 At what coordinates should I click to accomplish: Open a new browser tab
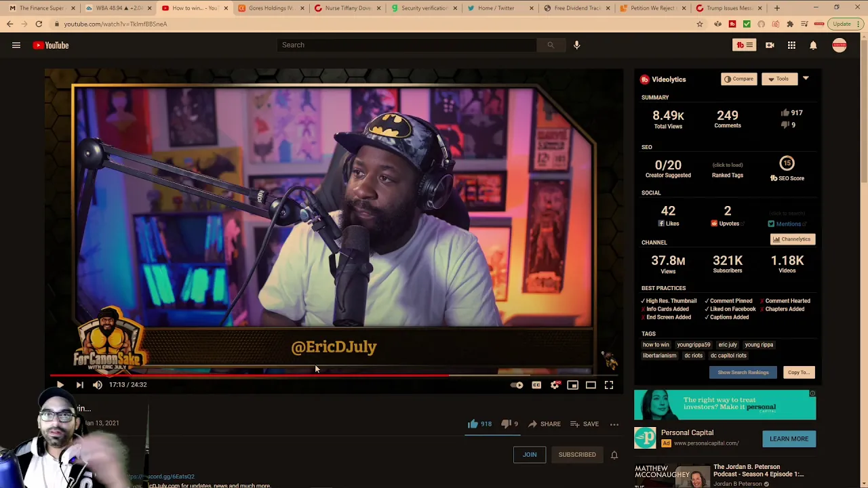click(777, 8)
